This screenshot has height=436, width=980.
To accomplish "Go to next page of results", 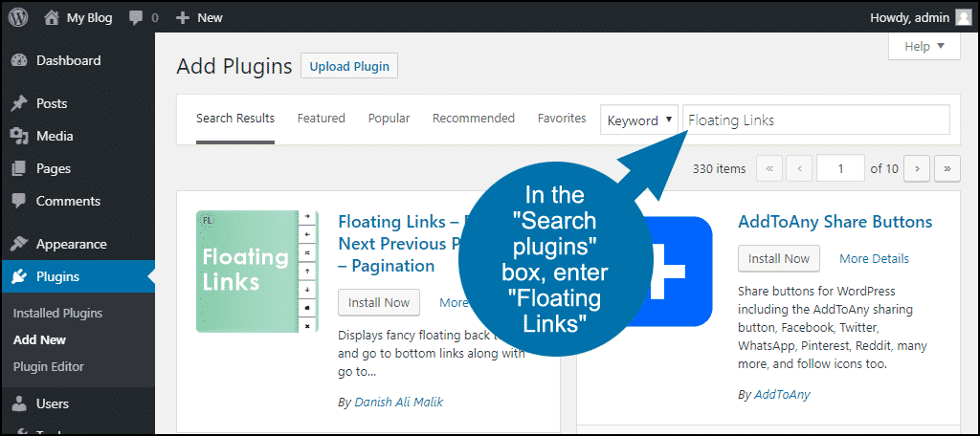I will (917, 168).
